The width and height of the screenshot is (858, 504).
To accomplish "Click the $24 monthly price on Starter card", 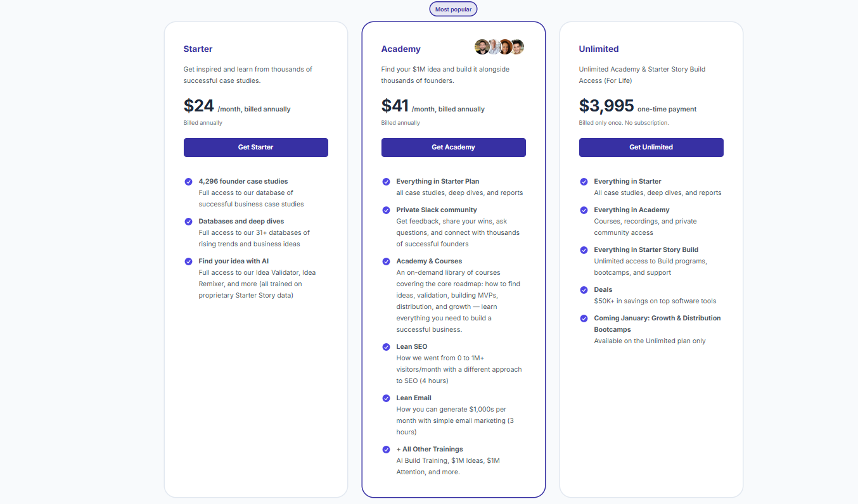I will (x=199, y=106).
